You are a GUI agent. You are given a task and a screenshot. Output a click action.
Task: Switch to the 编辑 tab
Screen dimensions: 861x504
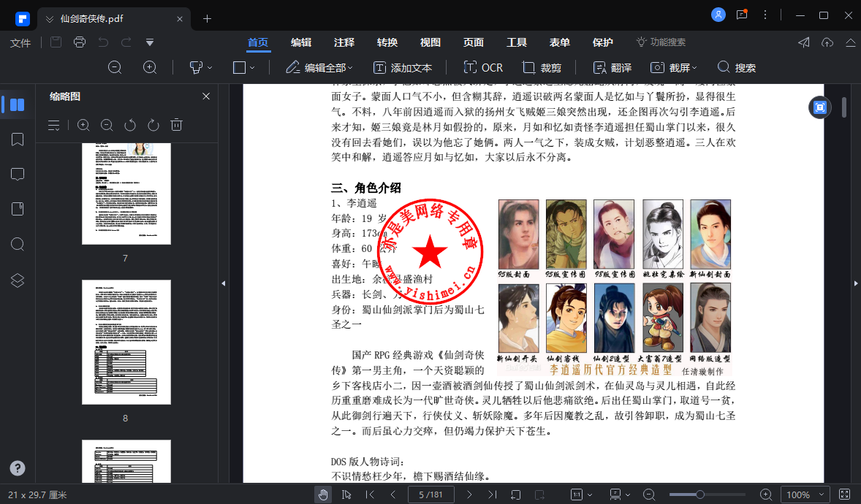point(301,42)
